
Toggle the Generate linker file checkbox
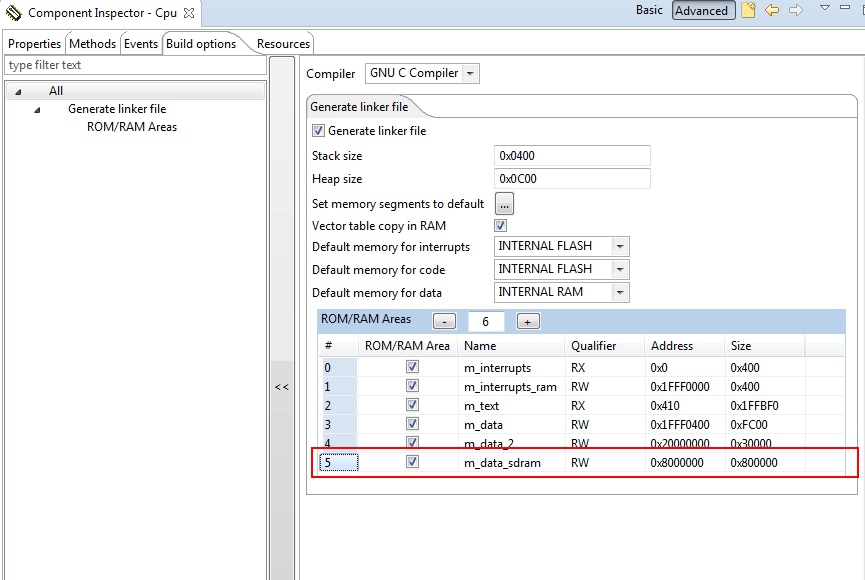[318, 131]
